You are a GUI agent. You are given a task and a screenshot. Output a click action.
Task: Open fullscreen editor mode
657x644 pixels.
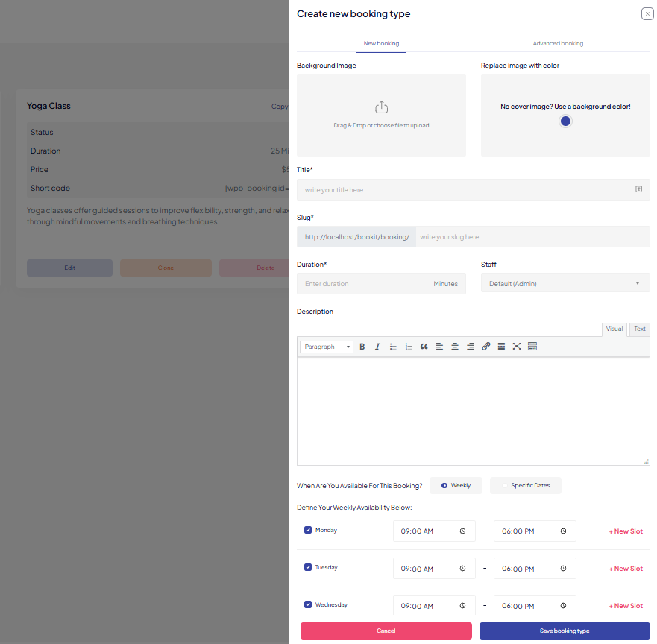pos(517,347)
